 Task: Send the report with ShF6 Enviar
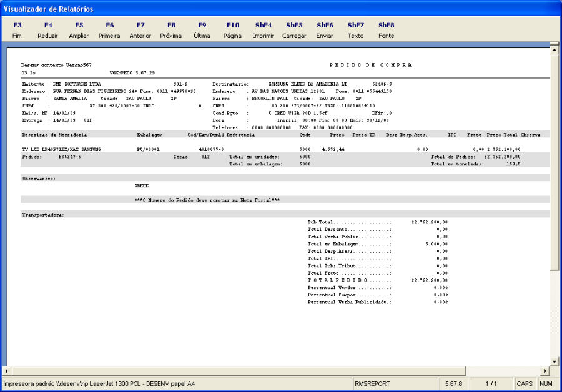(x=325, y=31)
